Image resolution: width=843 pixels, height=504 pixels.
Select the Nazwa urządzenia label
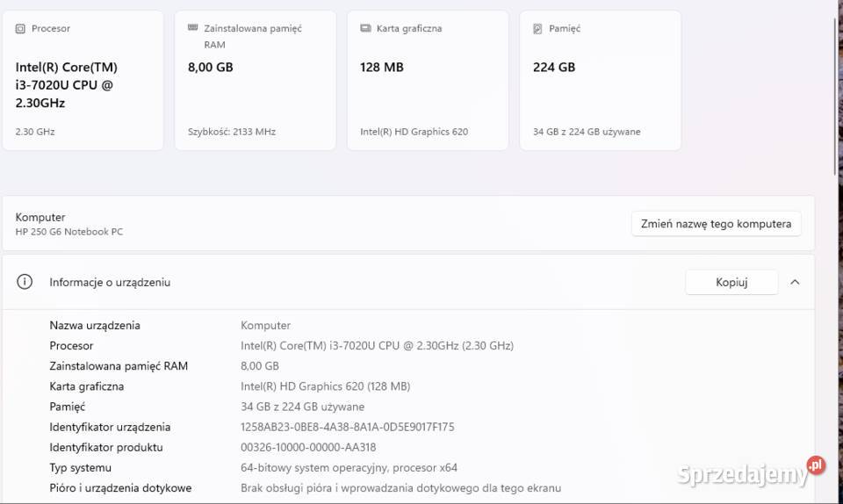tap(95, 325)
